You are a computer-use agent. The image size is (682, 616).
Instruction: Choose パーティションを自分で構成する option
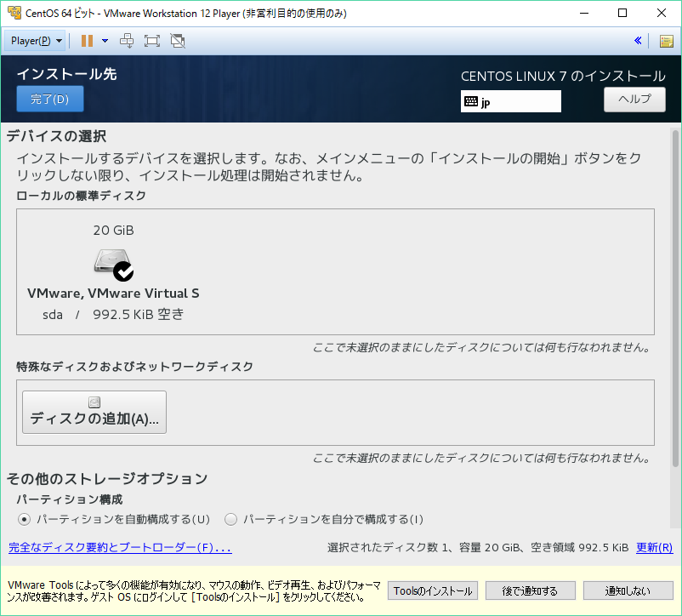click(x=230, y=519)
